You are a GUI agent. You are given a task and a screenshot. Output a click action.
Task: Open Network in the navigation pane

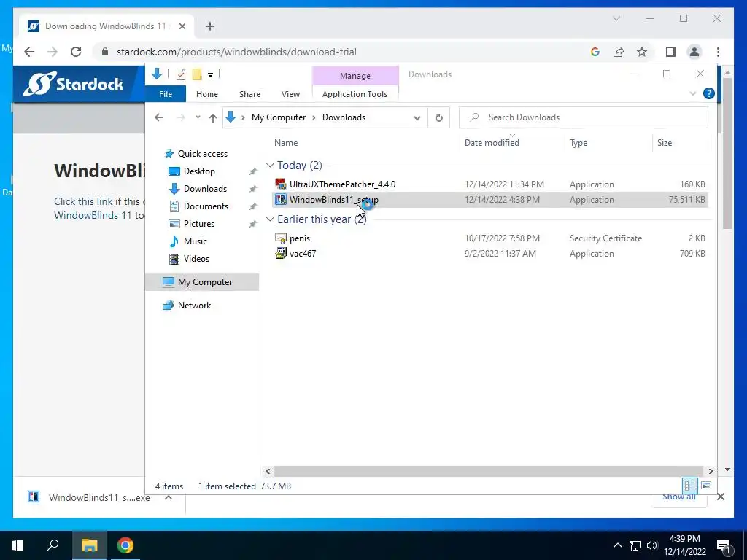pyautogui.click(x=194, y=306)
